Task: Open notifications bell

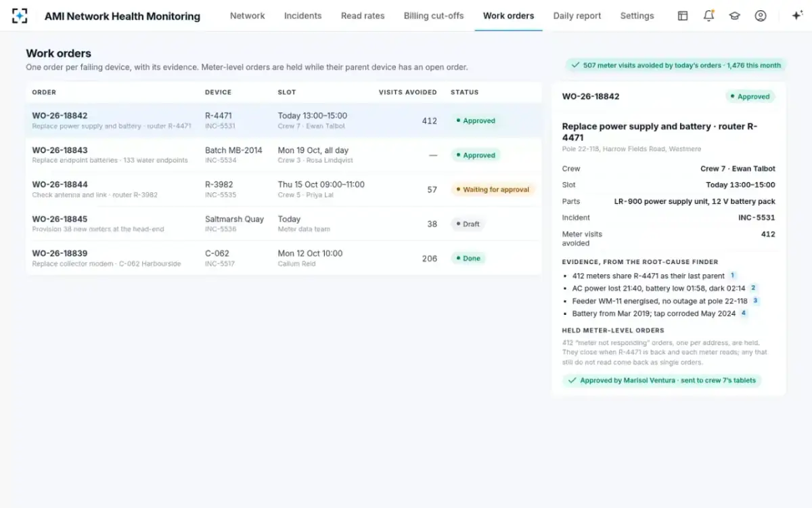Action: pos(708,16)
